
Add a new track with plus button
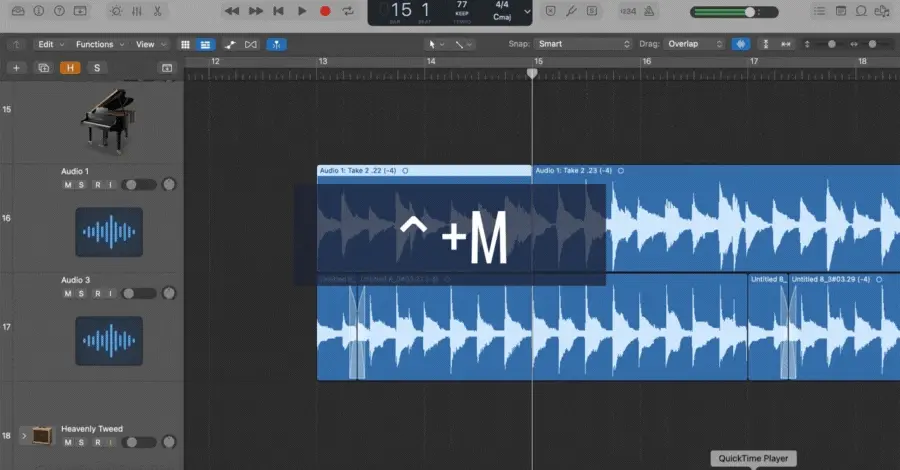(16, 68)
